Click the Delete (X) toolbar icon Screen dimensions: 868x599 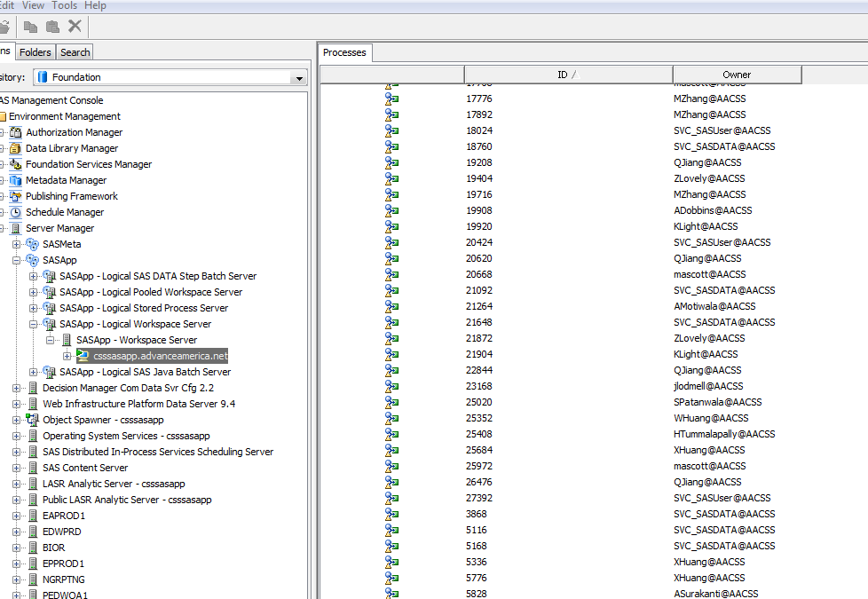(x=75, y=27)
